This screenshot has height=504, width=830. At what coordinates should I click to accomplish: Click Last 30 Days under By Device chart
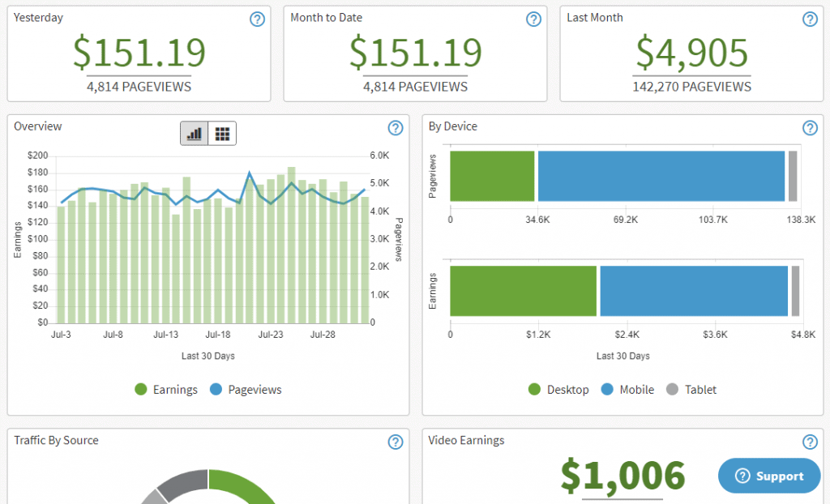[x=623, y=357]
